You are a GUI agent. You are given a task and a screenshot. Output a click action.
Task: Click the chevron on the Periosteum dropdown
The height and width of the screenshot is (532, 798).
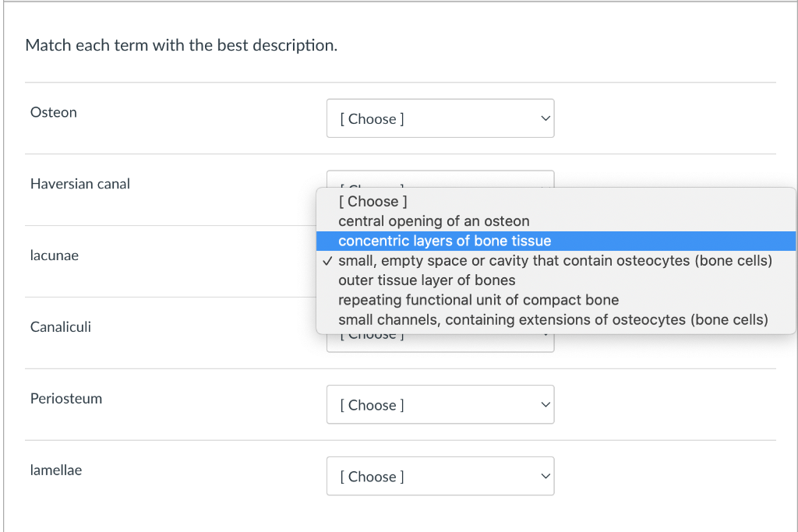point(546,404)
